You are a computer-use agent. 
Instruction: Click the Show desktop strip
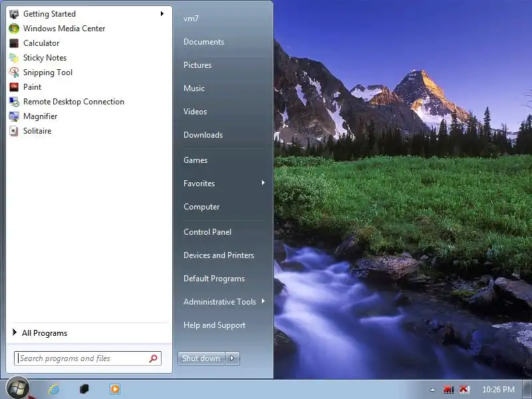pyautogui.click(x=527, y=389)
